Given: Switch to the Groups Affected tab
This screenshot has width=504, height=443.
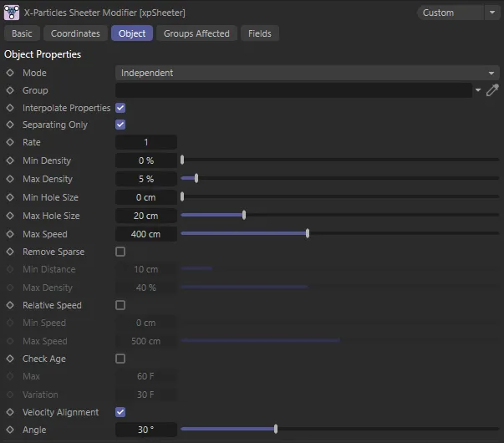Looking at the screenshot, I should (x=196, y=33).
